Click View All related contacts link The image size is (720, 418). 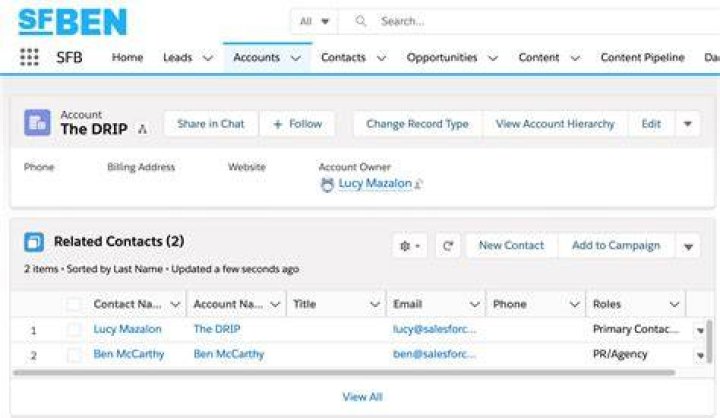362,397
